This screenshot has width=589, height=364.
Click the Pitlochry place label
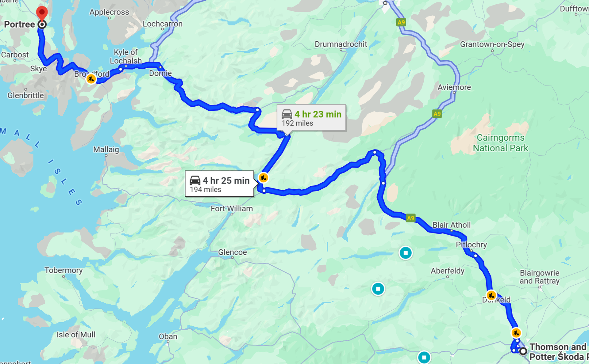[471, 245]
